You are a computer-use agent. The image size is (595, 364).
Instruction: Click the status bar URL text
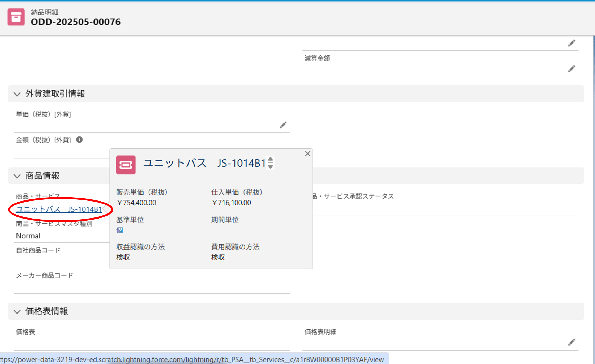tap(192, 359)
